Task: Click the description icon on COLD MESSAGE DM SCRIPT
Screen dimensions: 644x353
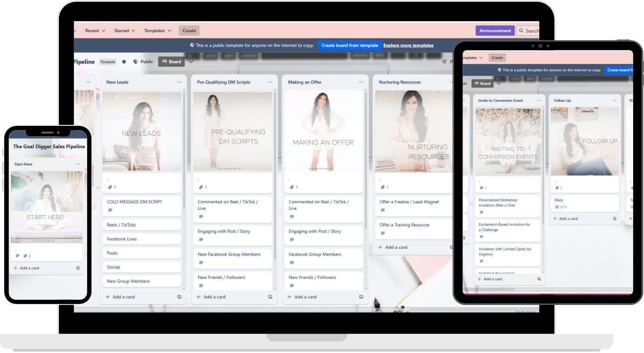Action: pyautogui.click(x=110, y=210)
